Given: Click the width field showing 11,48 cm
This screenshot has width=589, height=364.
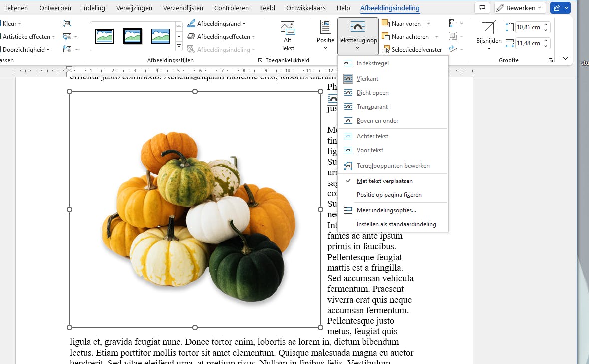Looking at the screenshot, I should (x=529, y=43).
